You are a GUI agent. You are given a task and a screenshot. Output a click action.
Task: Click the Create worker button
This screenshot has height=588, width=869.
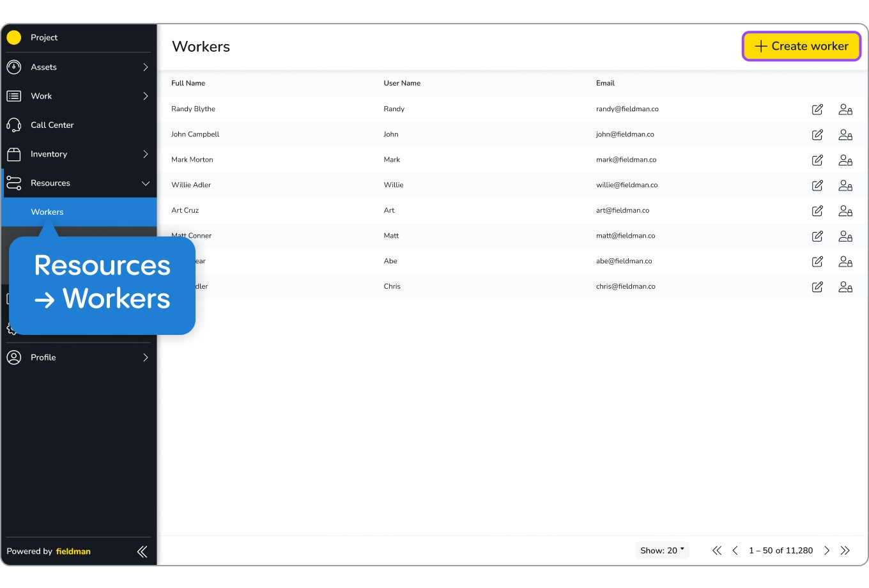click(801, 46)
